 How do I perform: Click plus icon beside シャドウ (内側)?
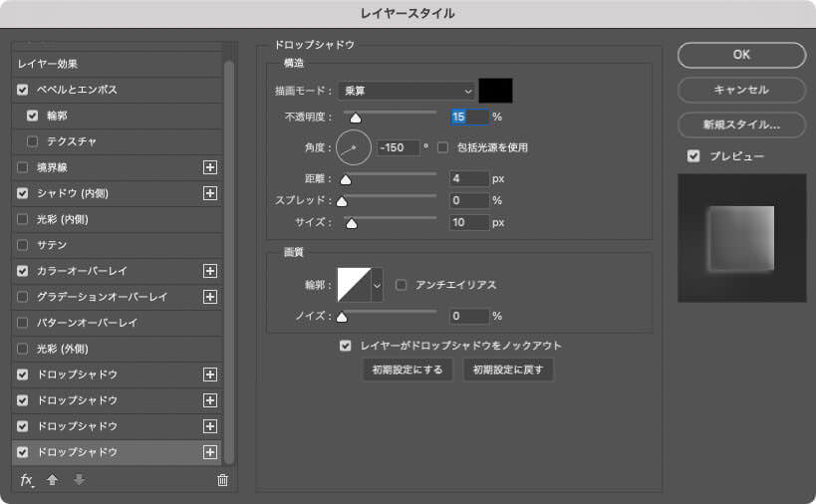(209, 193)
